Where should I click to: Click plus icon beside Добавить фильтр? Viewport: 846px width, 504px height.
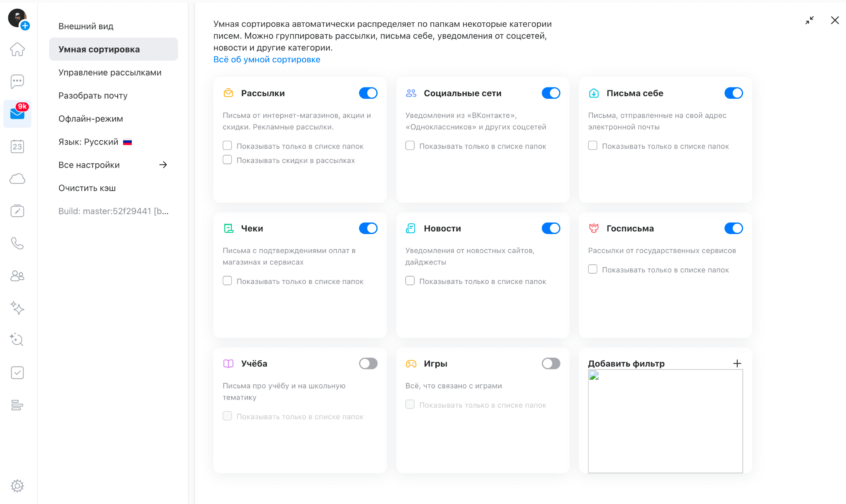tap(737, 364)
